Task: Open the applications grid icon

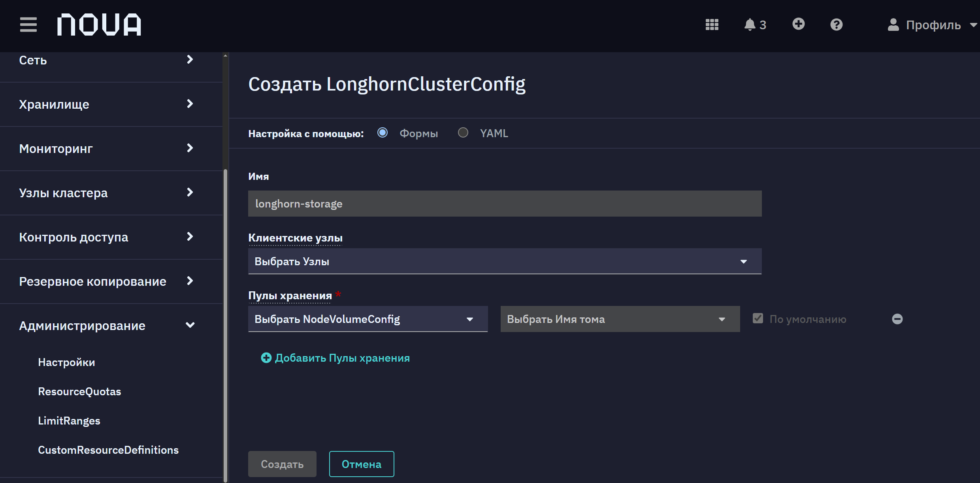Action: [712, 25]
